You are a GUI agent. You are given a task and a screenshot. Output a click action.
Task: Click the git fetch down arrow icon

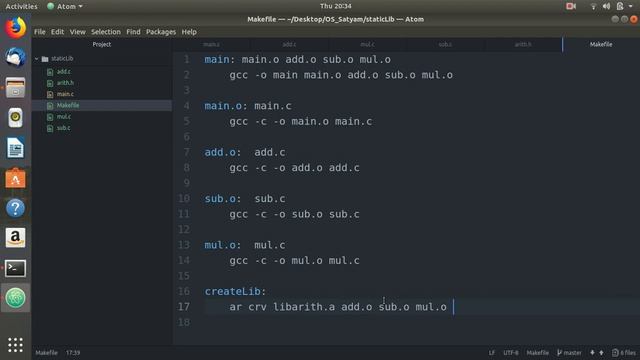pyautogui.click(x=592, y=353)
